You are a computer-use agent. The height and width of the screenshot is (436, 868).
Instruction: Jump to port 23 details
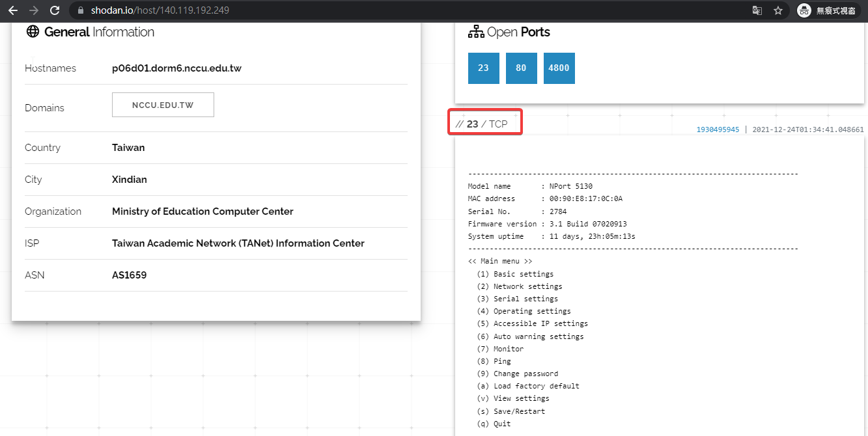point(483,68)
